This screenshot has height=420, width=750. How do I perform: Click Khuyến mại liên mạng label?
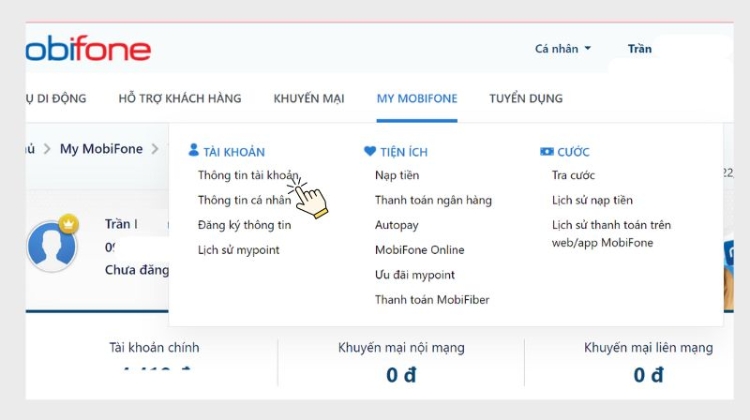click(x=648, y=347)
